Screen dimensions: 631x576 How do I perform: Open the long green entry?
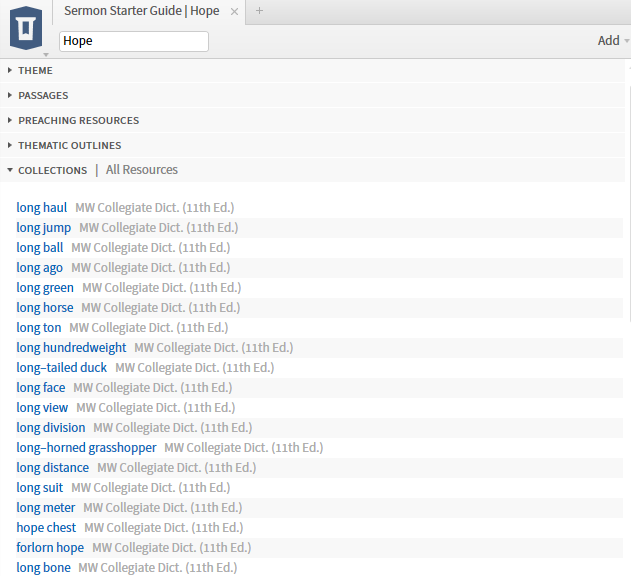[x=45, y=288]
